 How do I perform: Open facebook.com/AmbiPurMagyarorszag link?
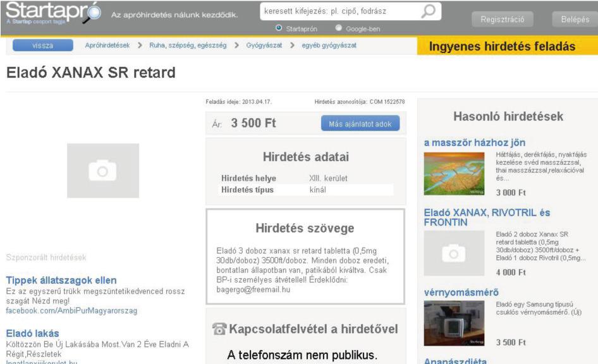(71, 311)
